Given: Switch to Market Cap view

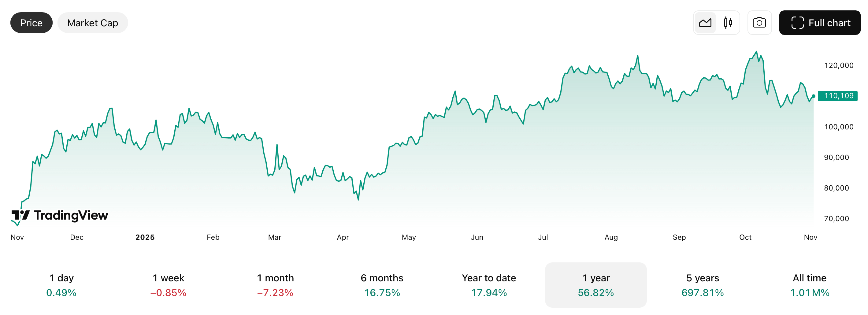Looking at the screenshot, I should [x=93, y=23].
